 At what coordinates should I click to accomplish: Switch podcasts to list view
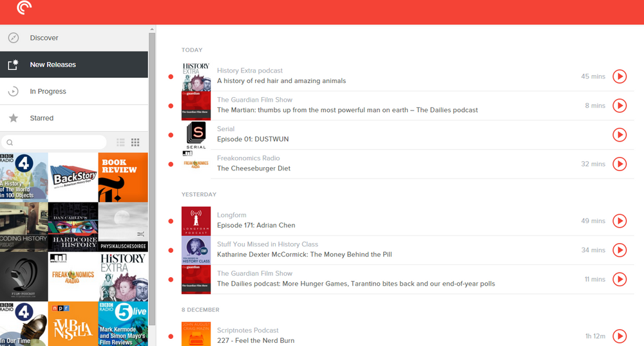click(x=121, y=142)
